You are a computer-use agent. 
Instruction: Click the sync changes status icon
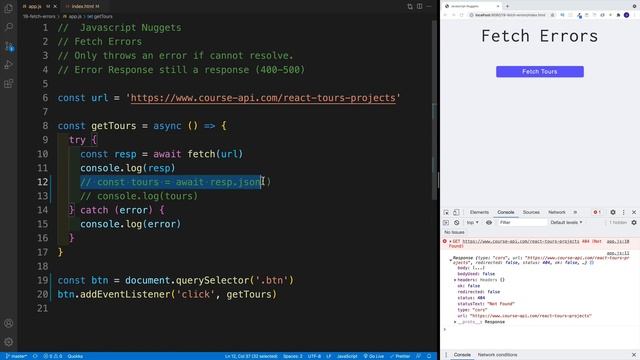coord(35,356)
